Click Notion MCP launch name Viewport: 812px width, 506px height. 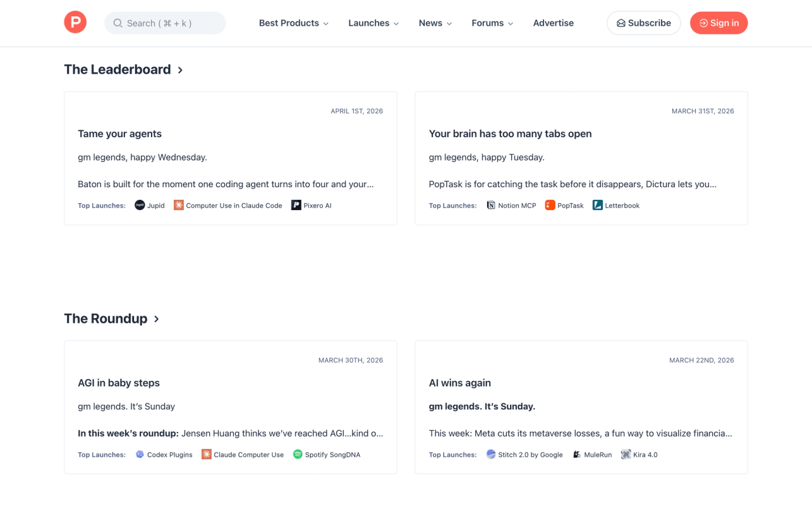pyautogui.click(x=517, y=206)
